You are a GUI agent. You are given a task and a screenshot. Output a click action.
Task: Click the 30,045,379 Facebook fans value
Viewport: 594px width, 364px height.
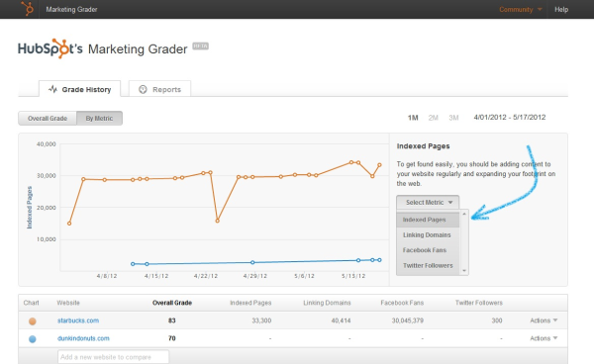[x=408, y=320]
